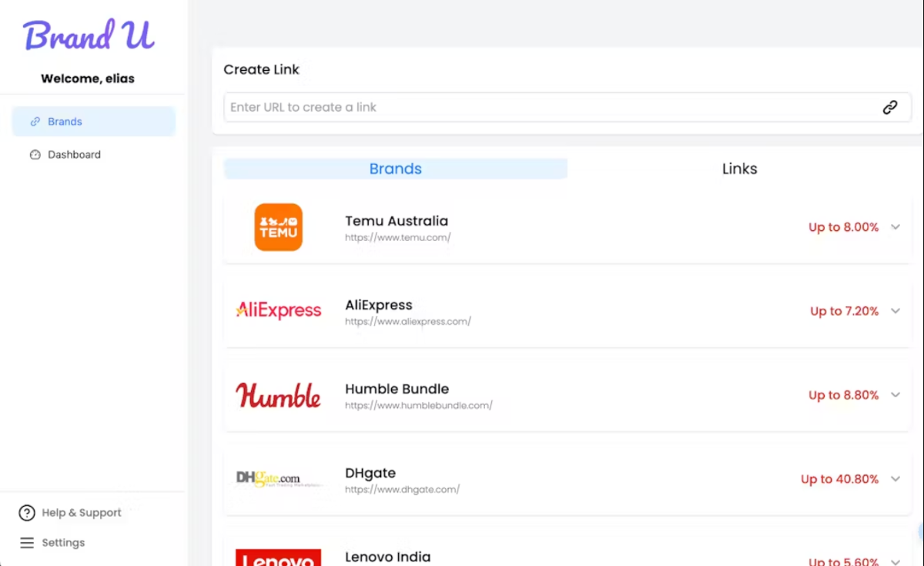
Task: Switch to the Links tab
Action: pos(740,169)
